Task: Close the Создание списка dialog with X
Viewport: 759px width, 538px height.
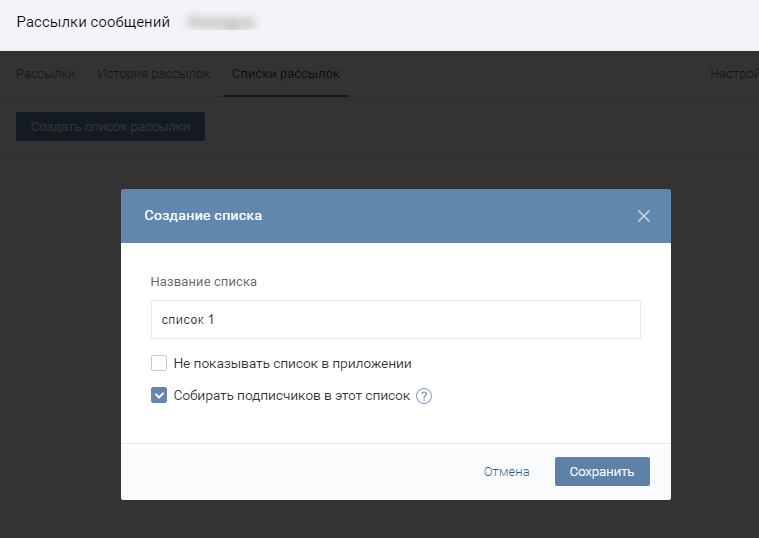Action: (x=643, y=216)
